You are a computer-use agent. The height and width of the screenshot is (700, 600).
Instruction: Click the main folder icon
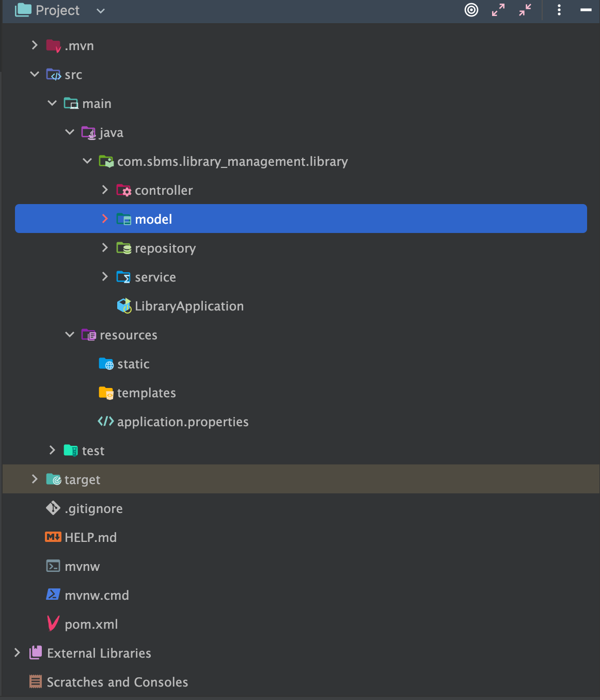pos(71,104)
